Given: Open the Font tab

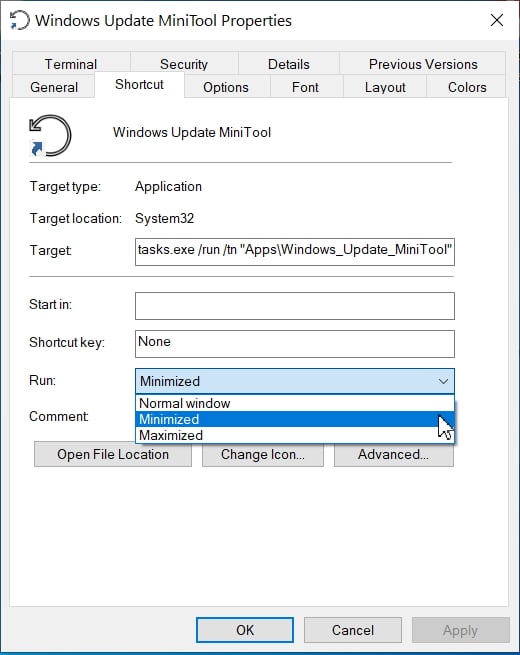Looking at the screenshot, I should [305, 87].
